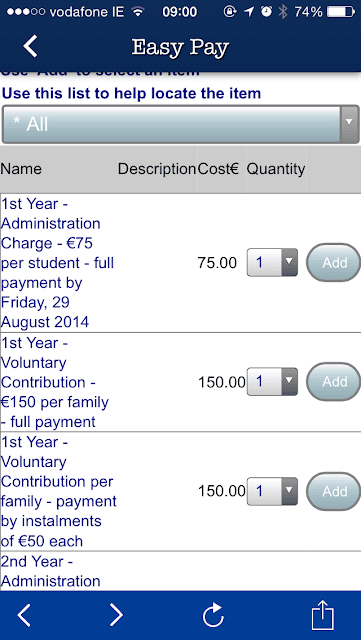The width and height of the screenshot is (361, 640).
Task: Open quantity dropdown for instalments Voluntary Contribution
Action: click(x=272, y=491)
